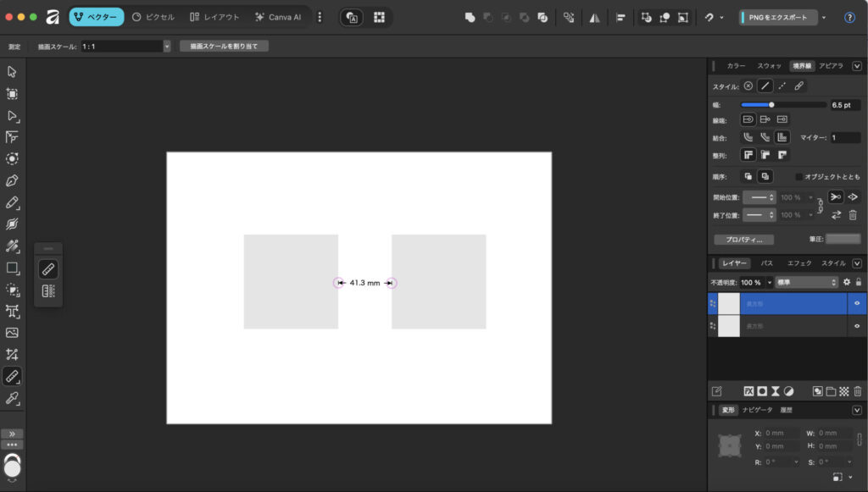Pick the Rectangle shape tool

(x=12, y=268)
